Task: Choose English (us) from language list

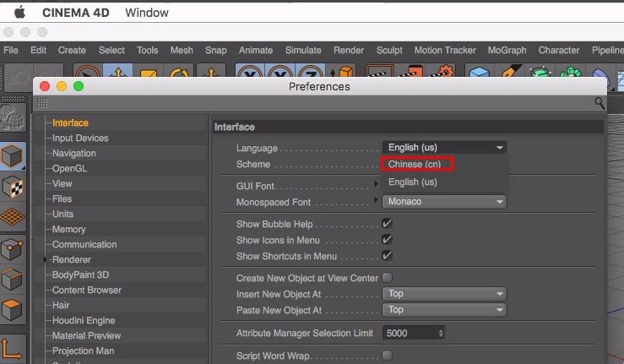Action: click(413, 182)
